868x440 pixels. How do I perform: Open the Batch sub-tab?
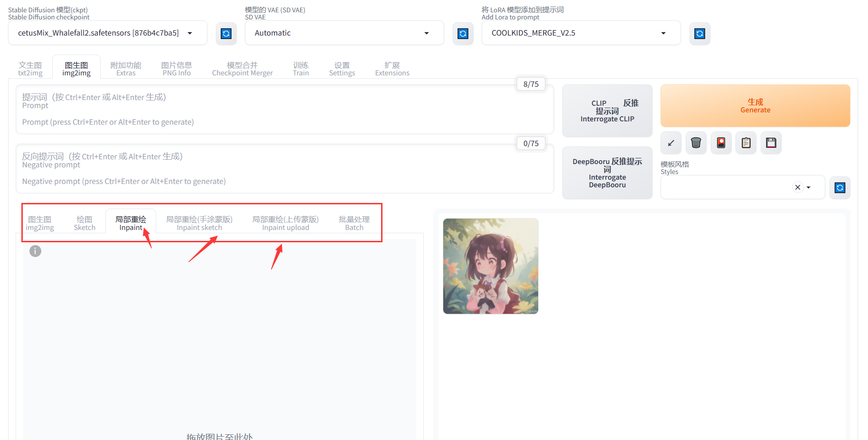(354, 223)
